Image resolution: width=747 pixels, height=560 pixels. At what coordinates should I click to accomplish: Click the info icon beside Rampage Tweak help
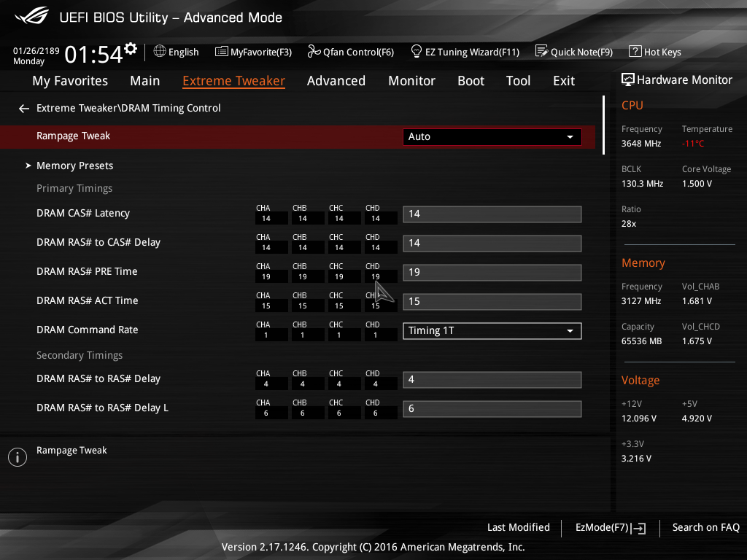[x=18, y=457]
